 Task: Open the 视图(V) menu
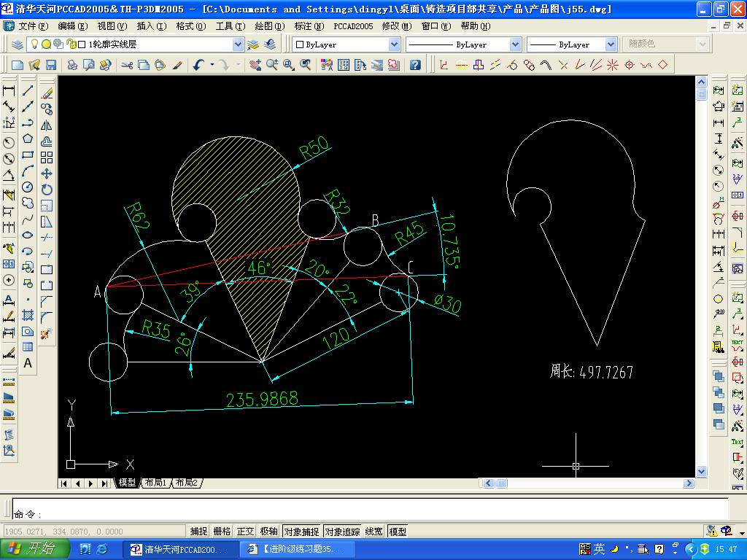point(112,26)
